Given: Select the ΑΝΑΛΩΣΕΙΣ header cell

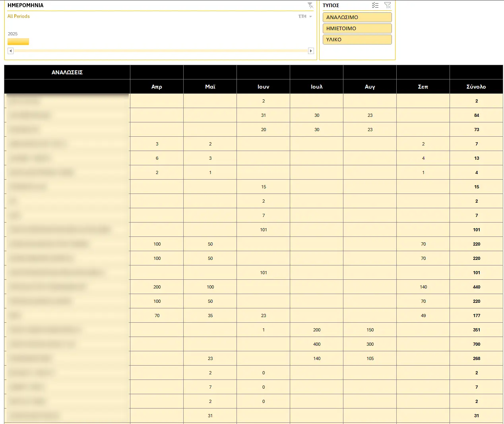Looking at the screenshot, I should (67, 72).
